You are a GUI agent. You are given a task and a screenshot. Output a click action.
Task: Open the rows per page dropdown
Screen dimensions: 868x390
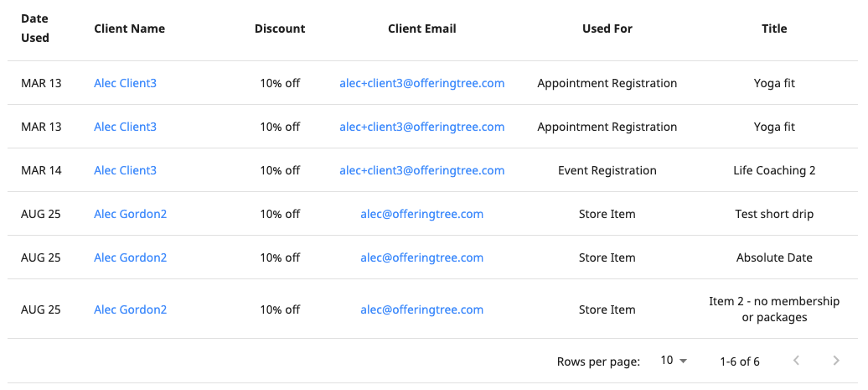[x=674, y=361]
